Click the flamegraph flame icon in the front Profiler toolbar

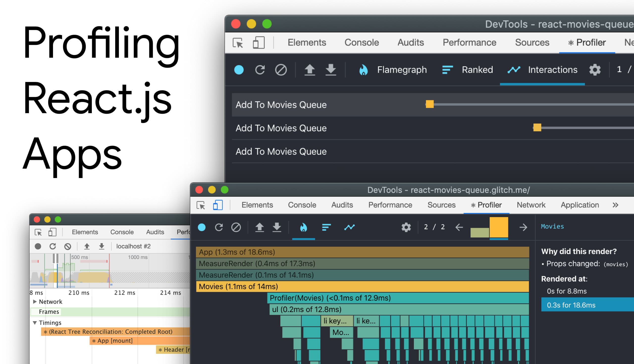[x=303, y=227]
